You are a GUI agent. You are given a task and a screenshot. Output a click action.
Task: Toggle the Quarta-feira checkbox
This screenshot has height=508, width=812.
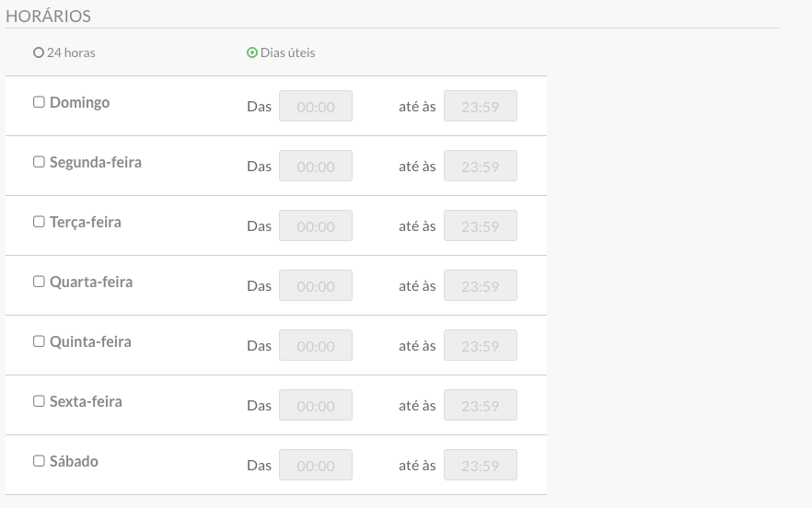[x=39, y=282]
